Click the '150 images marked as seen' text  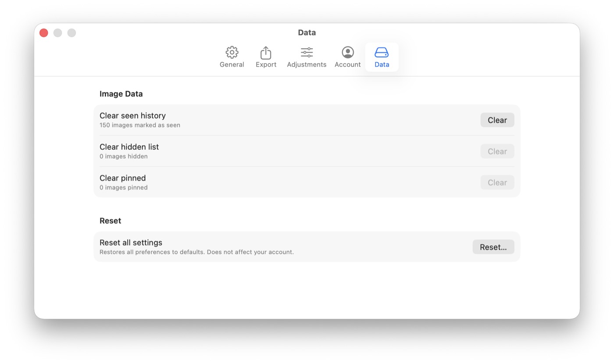coord(140,125)
